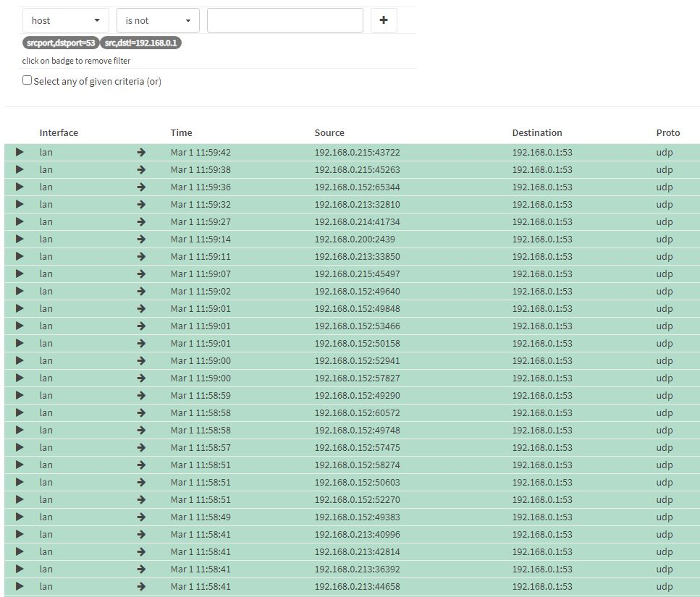This screenshot has width=700, height=597.
Task: Open the 'host' filter type dropdown
Action: click(x=65, y=20)
